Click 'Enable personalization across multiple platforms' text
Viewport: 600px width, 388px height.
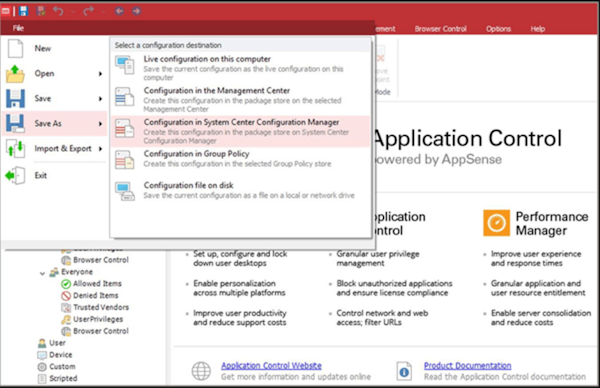239,288
